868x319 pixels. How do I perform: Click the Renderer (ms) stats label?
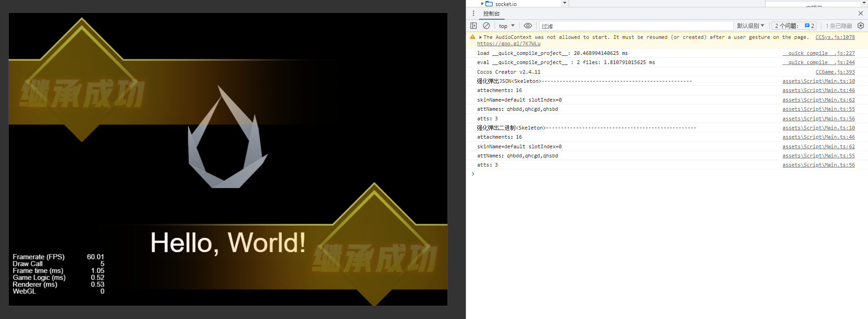click(x=35, y=284)
